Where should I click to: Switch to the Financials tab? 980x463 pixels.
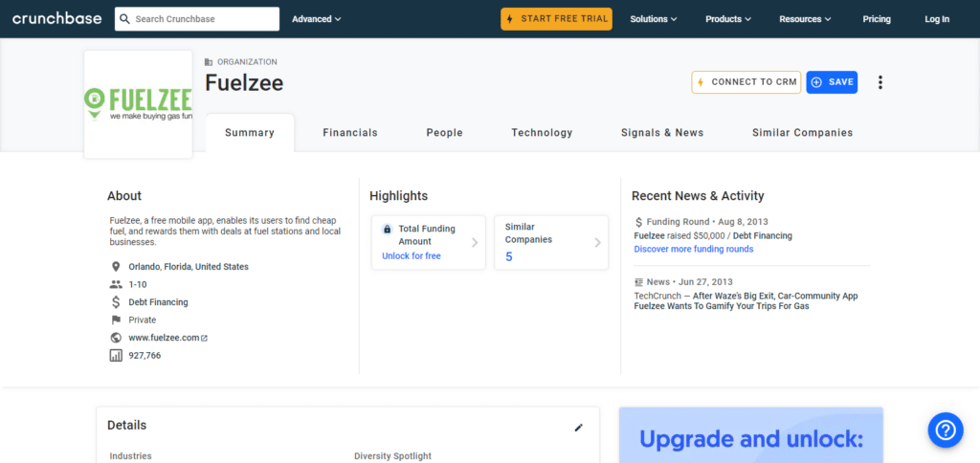[350, 132]
